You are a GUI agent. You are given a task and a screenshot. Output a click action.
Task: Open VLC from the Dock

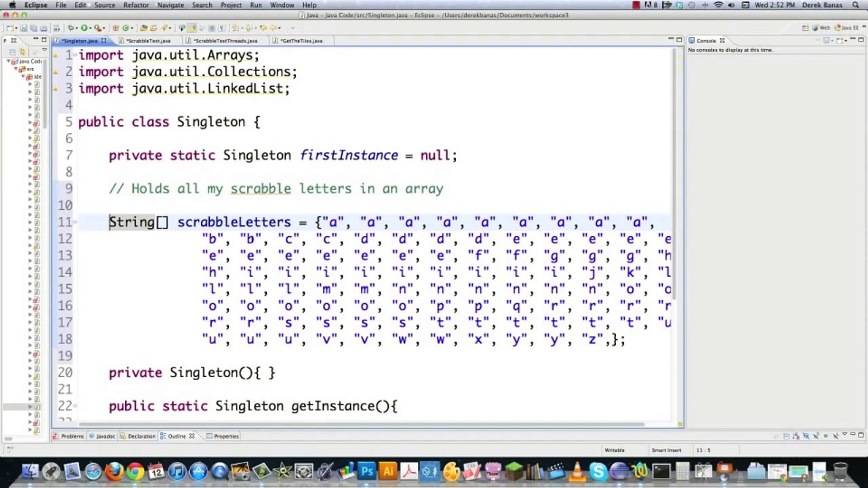click(x=577, y=472)
